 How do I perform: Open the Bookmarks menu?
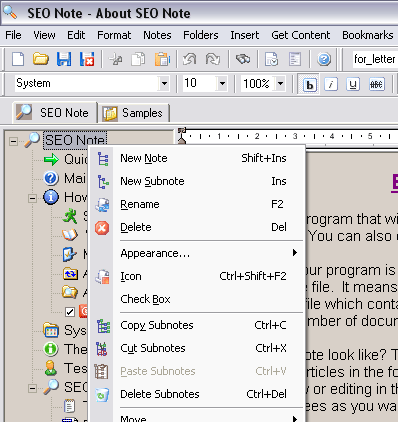[368, 35]
